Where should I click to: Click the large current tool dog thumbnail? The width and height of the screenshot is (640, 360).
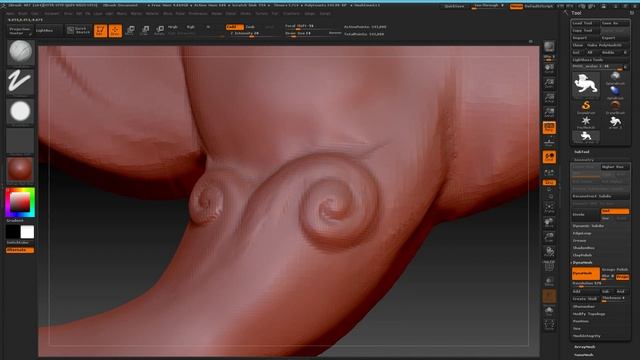(x=586, y=84)
